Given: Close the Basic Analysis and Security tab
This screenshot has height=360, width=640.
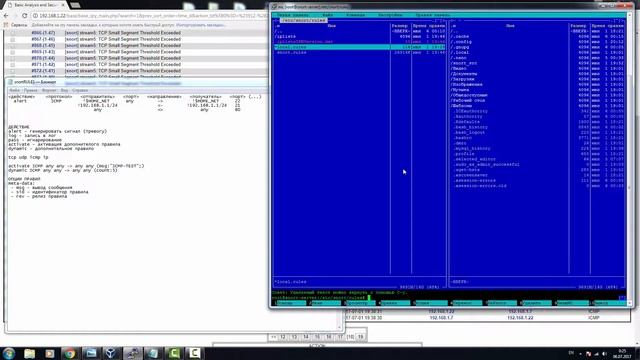Looking at the screenshot, I should pyautogui.click(x=63, y=5).
